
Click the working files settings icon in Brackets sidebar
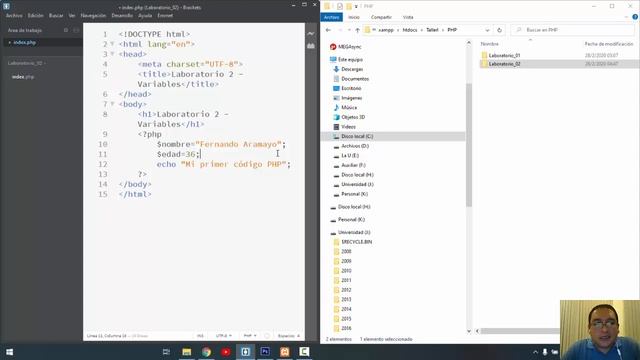pyautogui.click(x=66, y=30)
